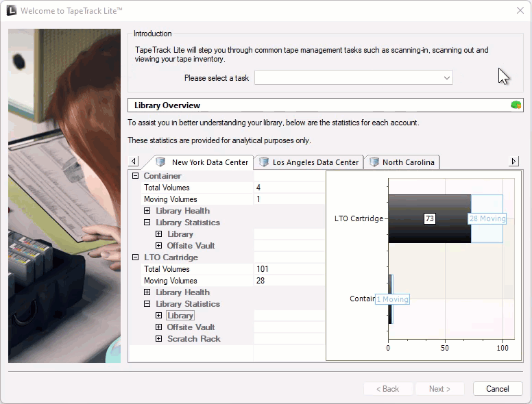Image resolution: width=532 pixels, height=404 pixels.
Task: Click the North Carolina tab icon
Action: [374, 162]
